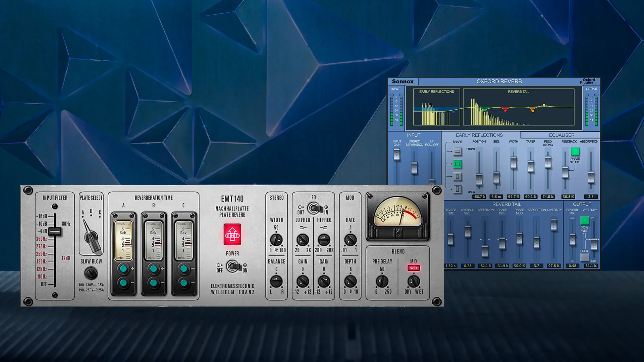
Task: Click the Position slider handle
Action: (x=479, y=180)
